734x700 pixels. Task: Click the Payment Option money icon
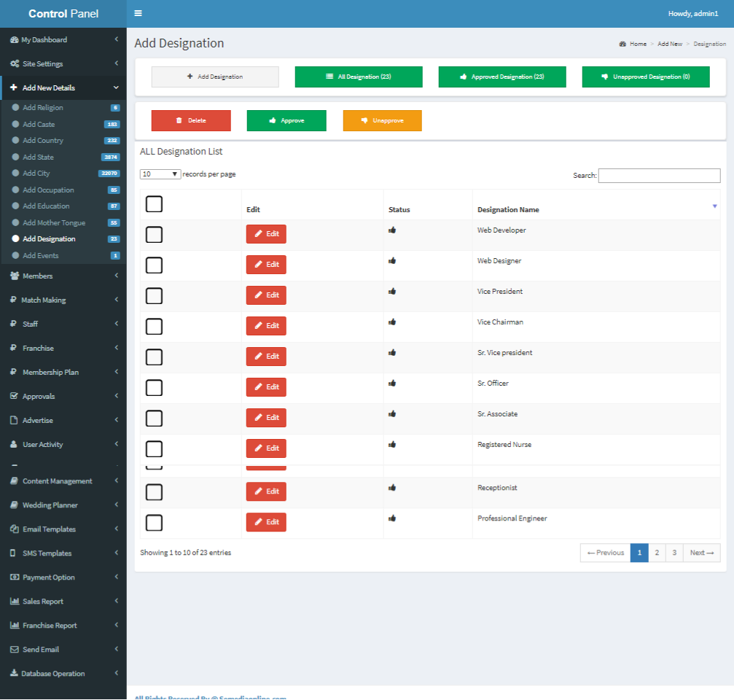click(x=15, y=577)
